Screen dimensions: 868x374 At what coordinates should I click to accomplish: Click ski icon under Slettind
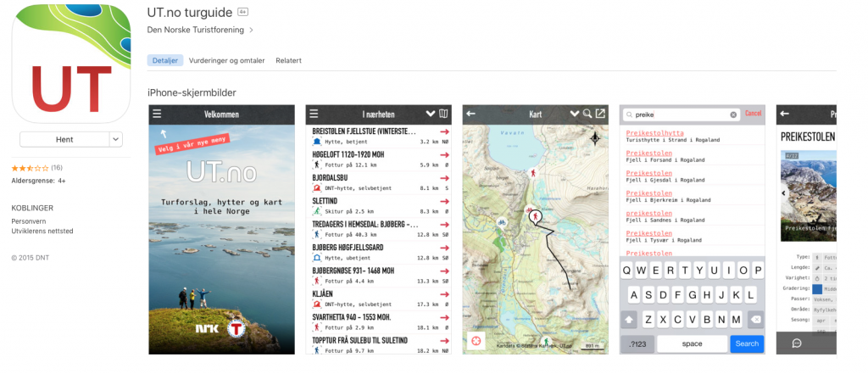[x=317, y=211]
